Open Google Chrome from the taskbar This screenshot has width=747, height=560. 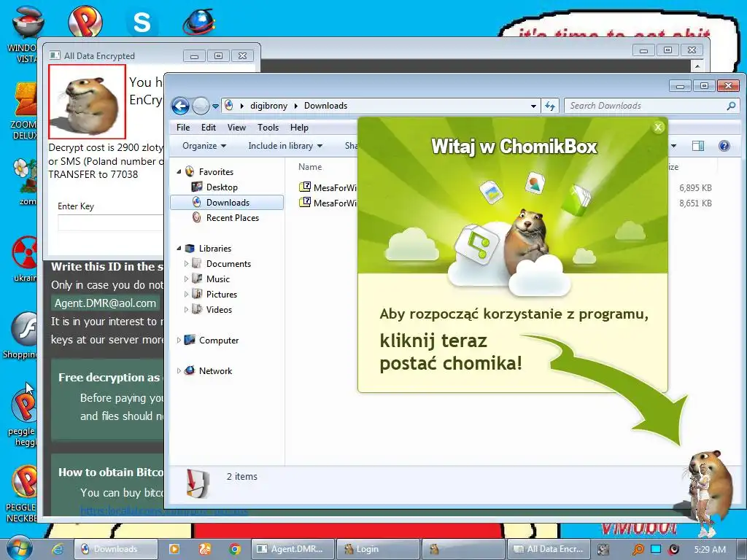point(235,549)
